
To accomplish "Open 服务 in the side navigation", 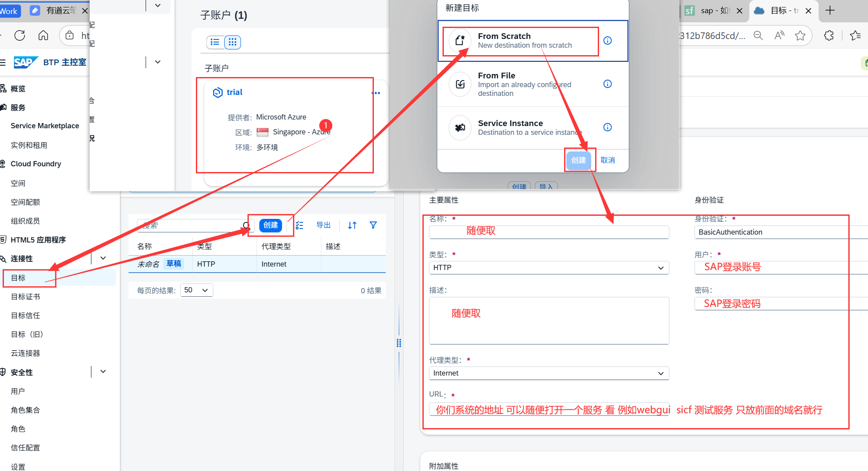I will point(18,108).
